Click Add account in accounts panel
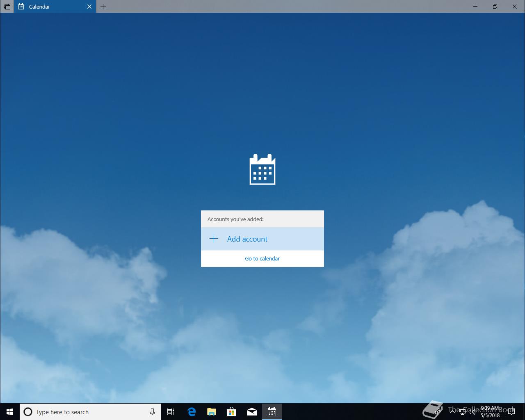 click(x=262, y=239)
